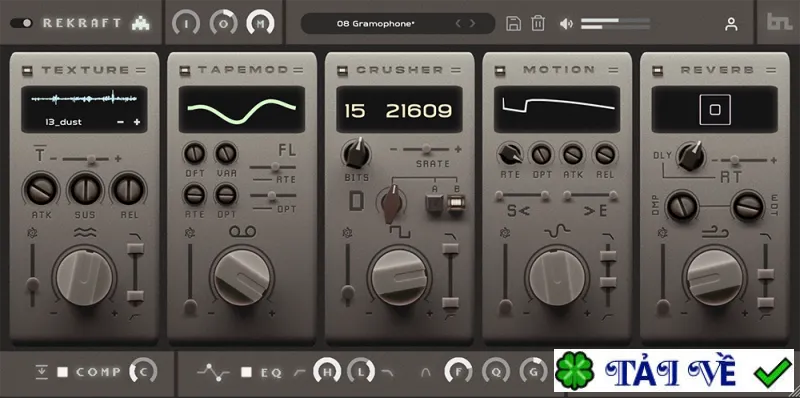Click the Tapemod FL DPT slider
The image size is (800, 398).
272,195
